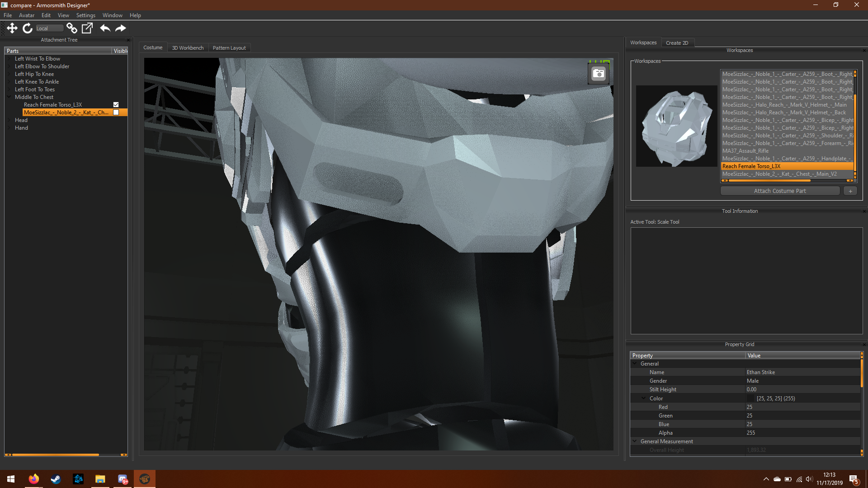Click the clock showing 12:13
This screenshot has width=868, height=488.
click(829, 474)
